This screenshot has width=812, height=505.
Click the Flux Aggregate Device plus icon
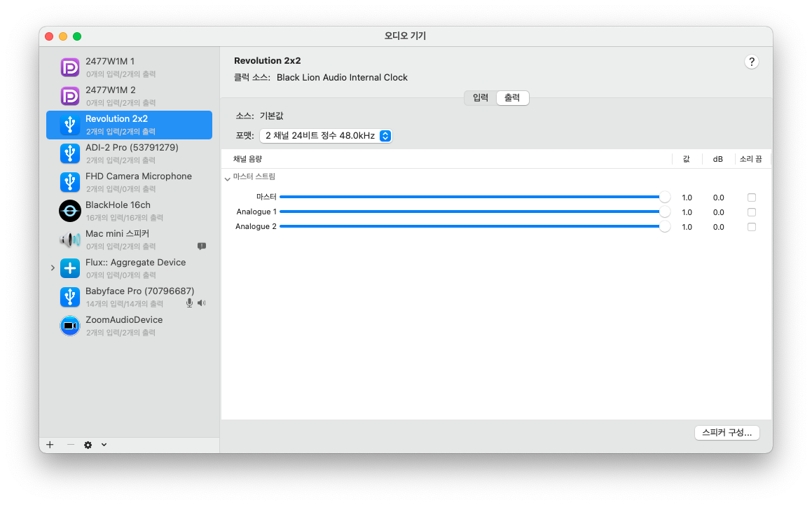pos(70,268)
